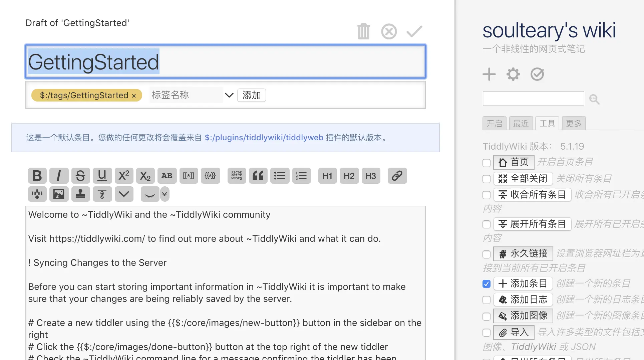This screenshot has height=360, width=644.
Task: Enable the 导入 toolbar checkbox
Action: (486, 333)
